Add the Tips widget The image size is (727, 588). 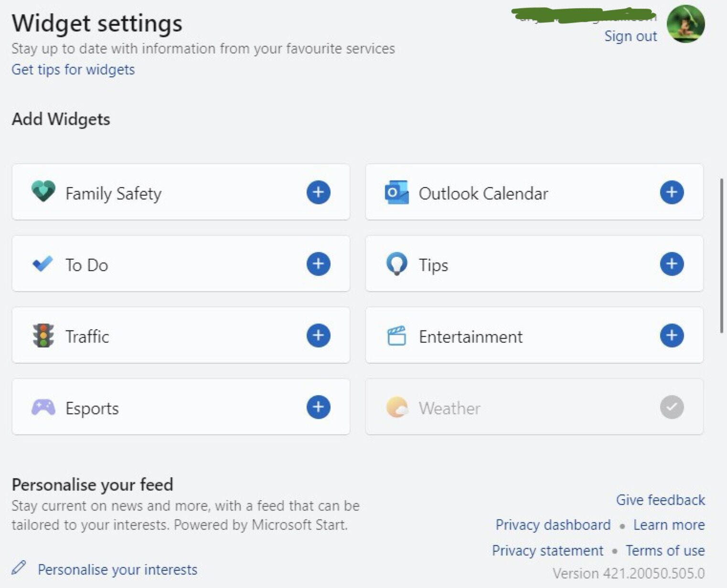[x=672, y=264]
